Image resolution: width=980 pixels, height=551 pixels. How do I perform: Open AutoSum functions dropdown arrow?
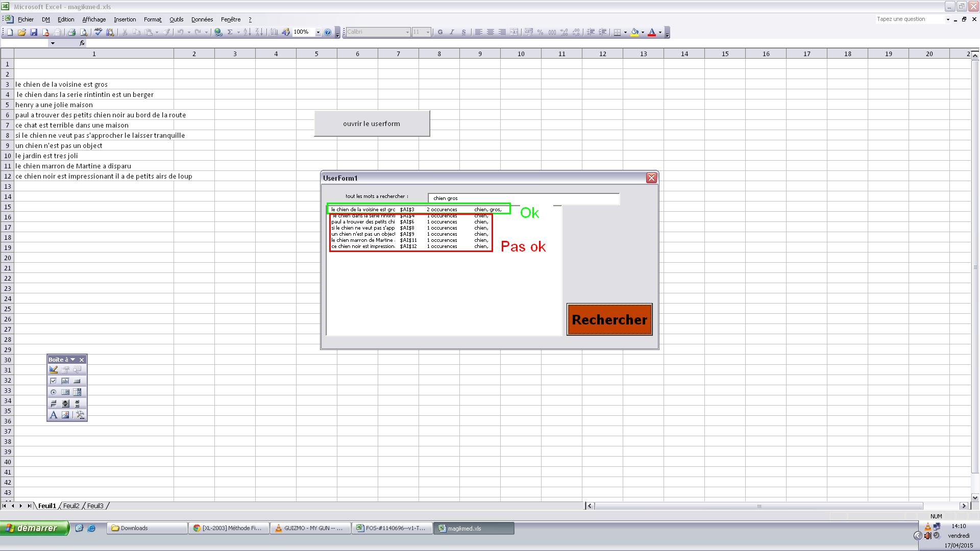[238, 32]
